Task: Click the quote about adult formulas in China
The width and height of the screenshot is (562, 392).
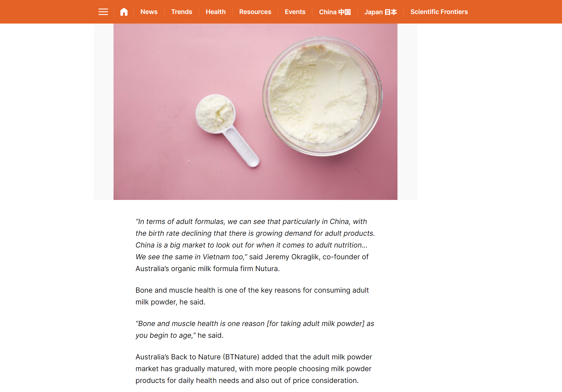Action: pyautogui.click(x=255, y=239)
